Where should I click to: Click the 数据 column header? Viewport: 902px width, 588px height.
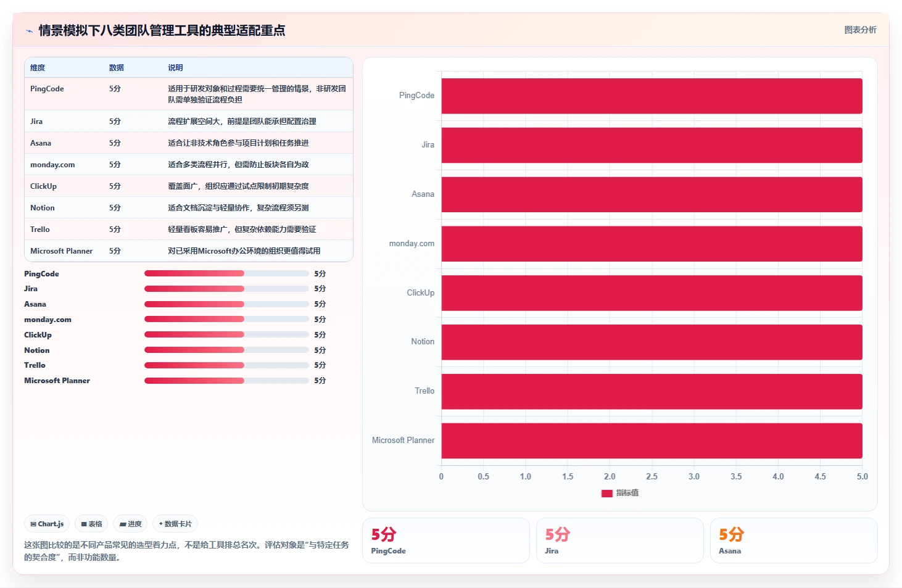click(x=117, y=68)
